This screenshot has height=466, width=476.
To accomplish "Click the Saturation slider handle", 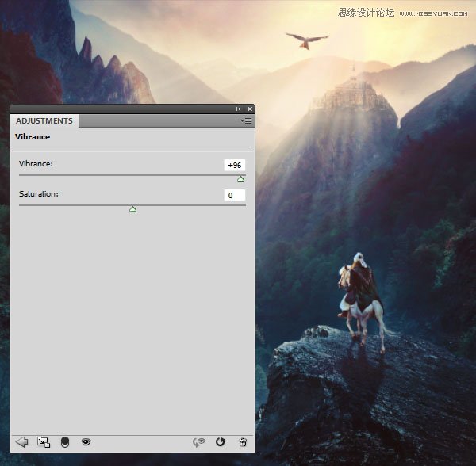I will coord(132,209).
